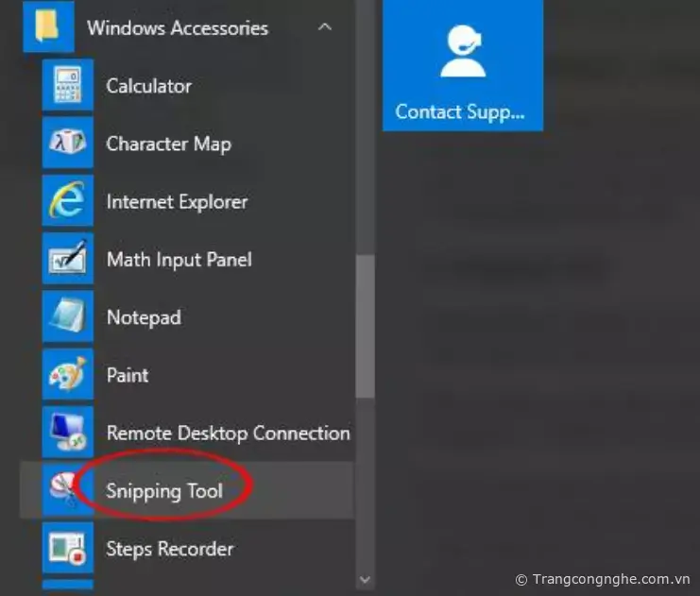The image size is (700, 596).
Task: Click the scroll down arrow of app list
Action: point(366,579)
